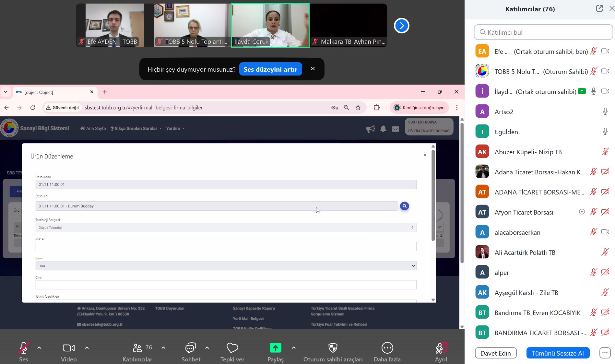The height and width of the screenshot is (364, 615).
Task: Click the screen sharing indicator for İlayda
Action: tap(582, 91)
